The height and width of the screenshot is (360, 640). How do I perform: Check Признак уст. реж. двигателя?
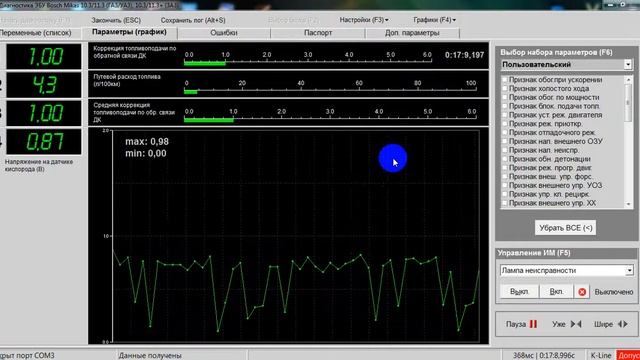click(505, 115)
